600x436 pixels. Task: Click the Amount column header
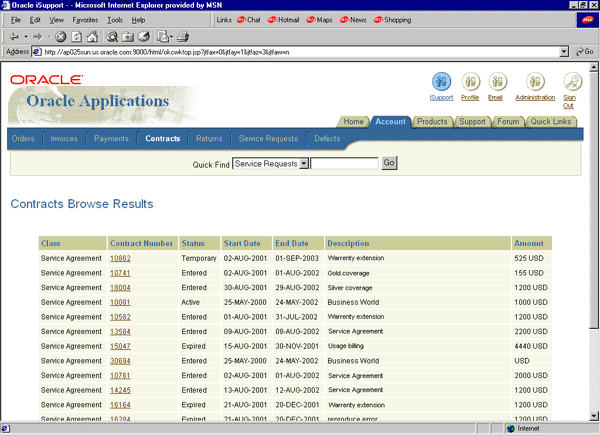point(532,243)
